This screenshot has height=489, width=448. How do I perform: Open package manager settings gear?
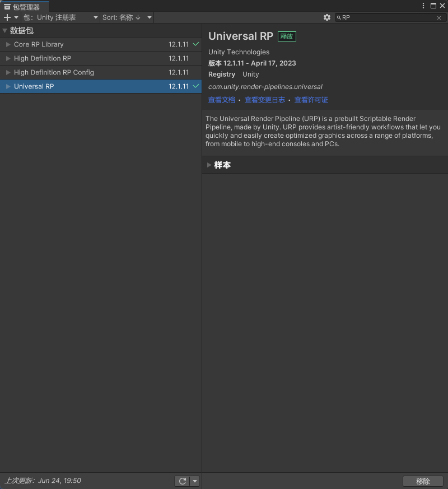click(x=326, y=17)
